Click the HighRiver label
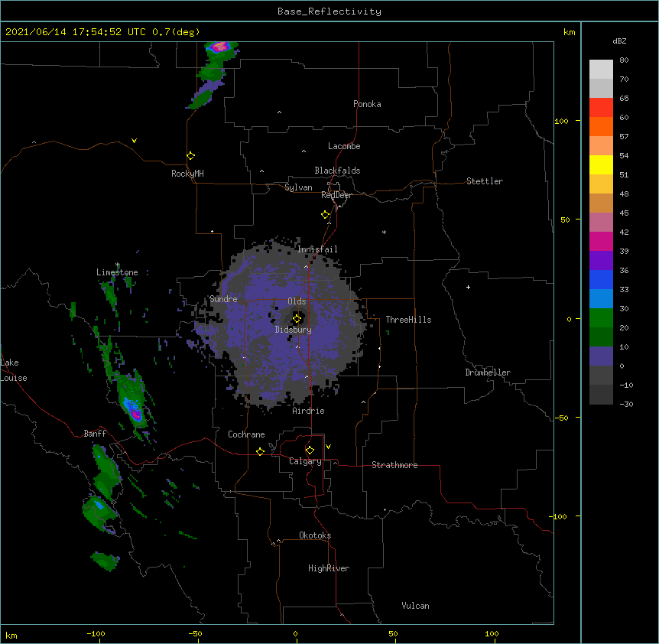659x644 pixels. 329,568
